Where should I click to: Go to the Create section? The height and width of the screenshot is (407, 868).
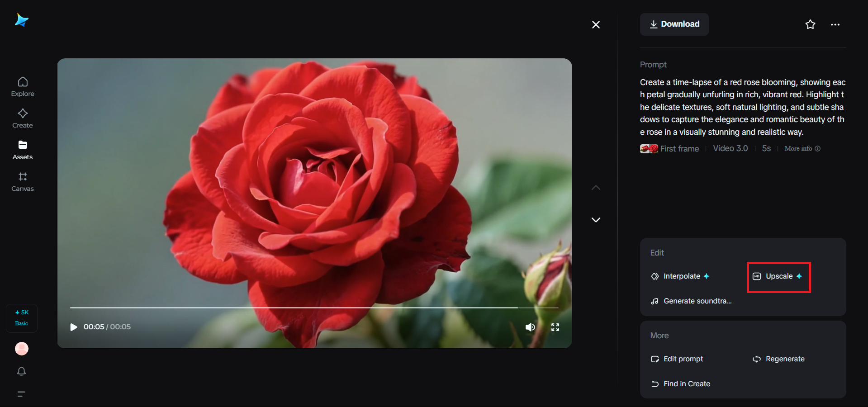(x=23, y=118)
